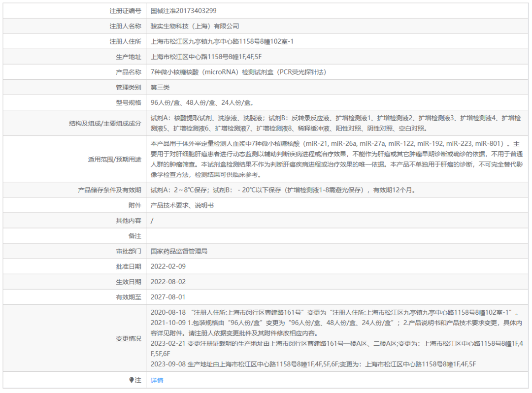Click the storage conditions text 试剂A：2～8℃保存

pyautogui.click(x=180, y=190)
